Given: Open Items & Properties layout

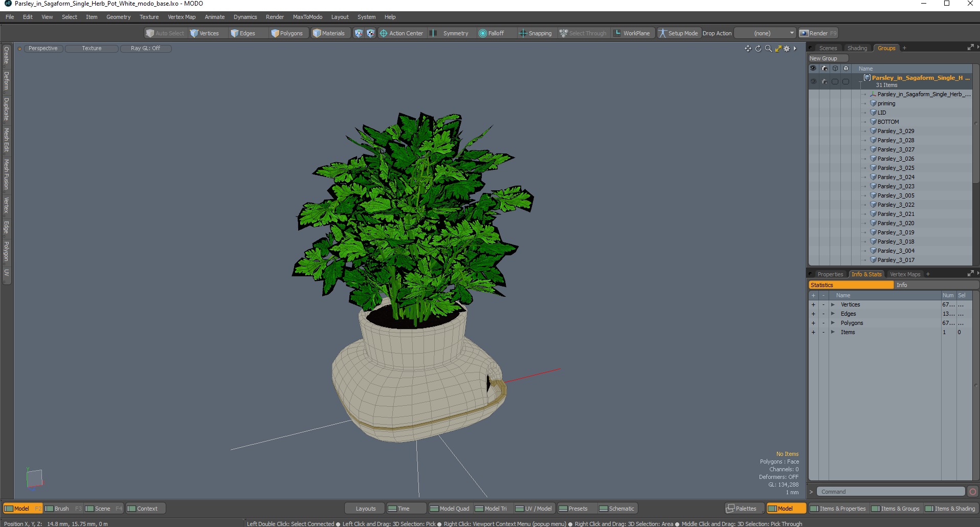Looking at the screenshot, I should coord(838,509).
